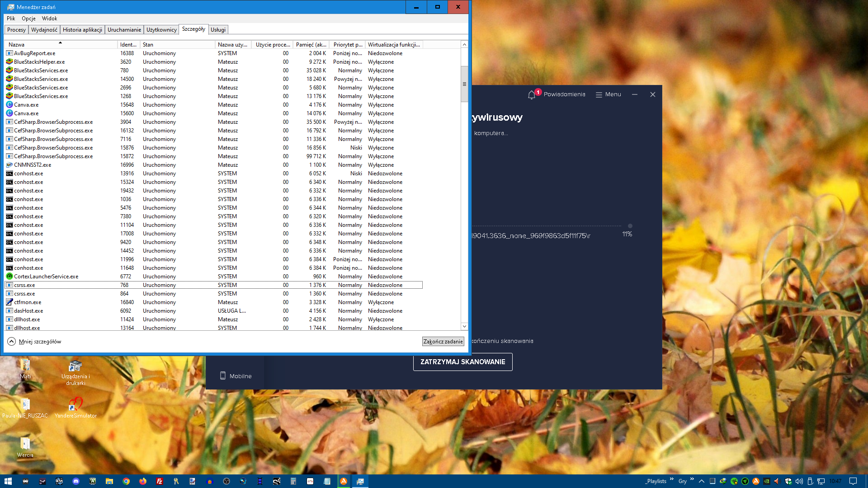The image size is (868, 488).
Task: Switch to the Wydajność tab
Action: point(44,30)
